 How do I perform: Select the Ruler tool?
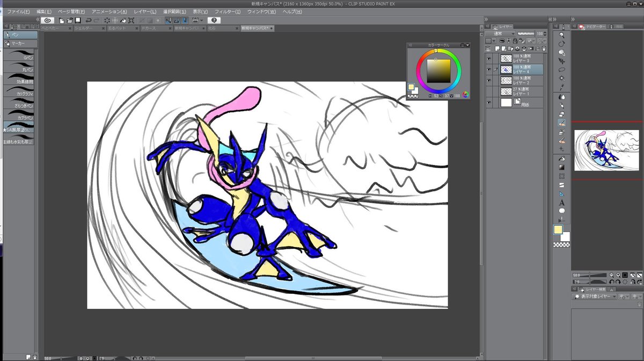(562, 193)
